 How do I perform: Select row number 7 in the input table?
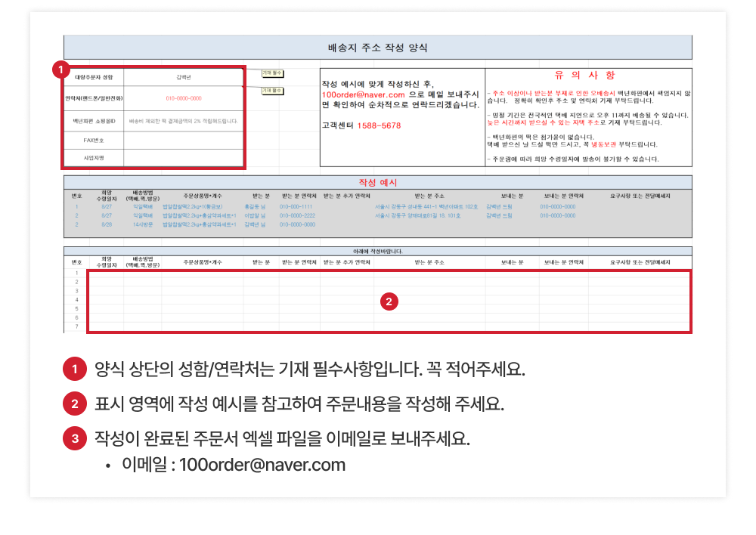[x=76, y=326]
